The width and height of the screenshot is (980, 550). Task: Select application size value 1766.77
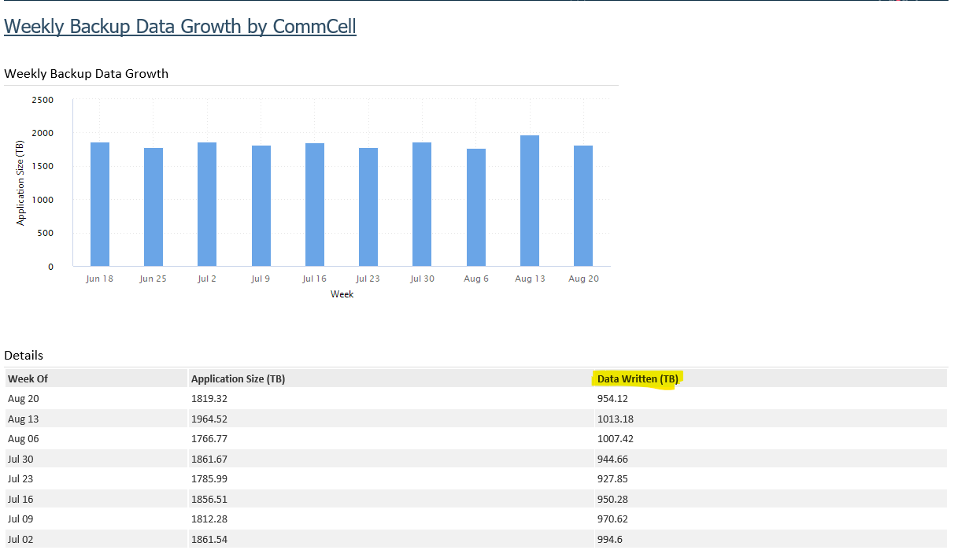(209, 438)
